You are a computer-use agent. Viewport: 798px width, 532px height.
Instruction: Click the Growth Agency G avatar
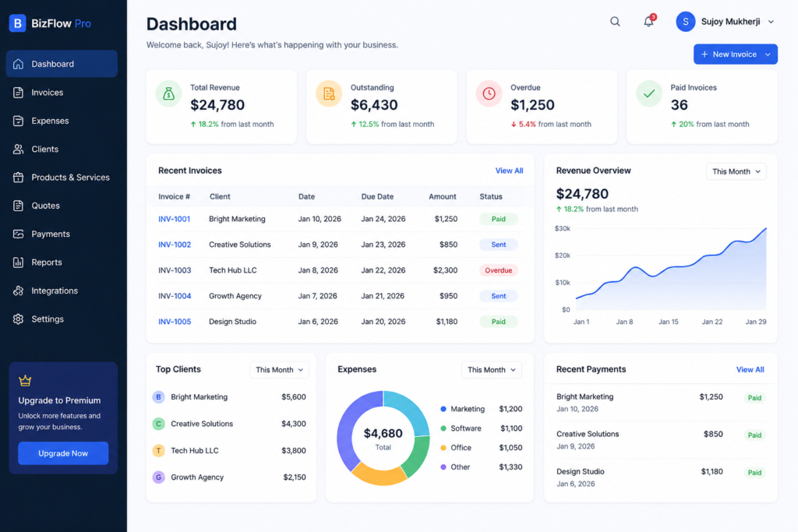click(159, 477)
